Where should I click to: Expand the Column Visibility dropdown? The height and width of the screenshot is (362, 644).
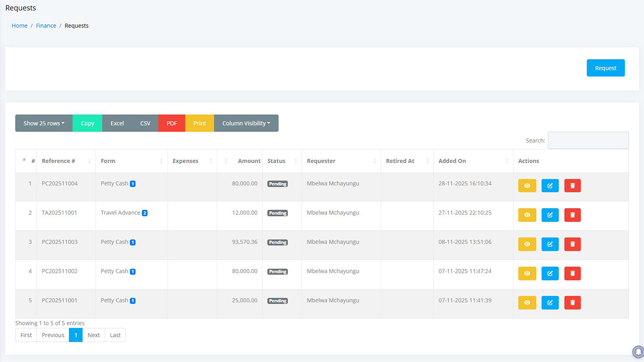click(246, 123)
